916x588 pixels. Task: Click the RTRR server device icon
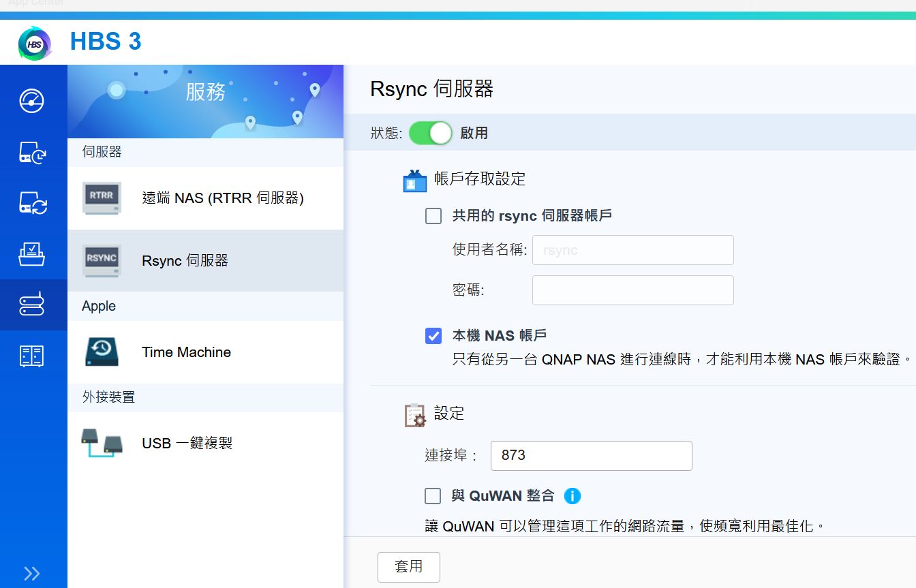coord(102,198)
